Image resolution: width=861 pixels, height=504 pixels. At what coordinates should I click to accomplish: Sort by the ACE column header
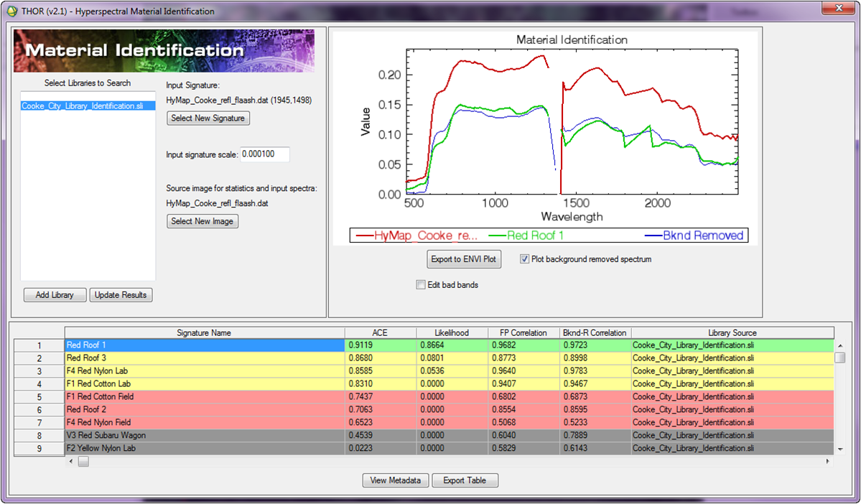[380, 333]
